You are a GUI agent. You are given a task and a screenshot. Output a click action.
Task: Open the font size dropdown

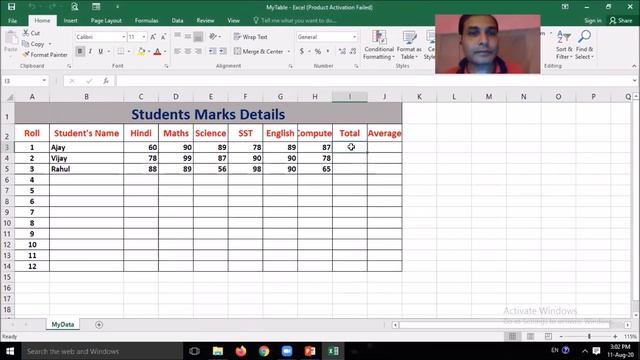(x=144, y=37)
